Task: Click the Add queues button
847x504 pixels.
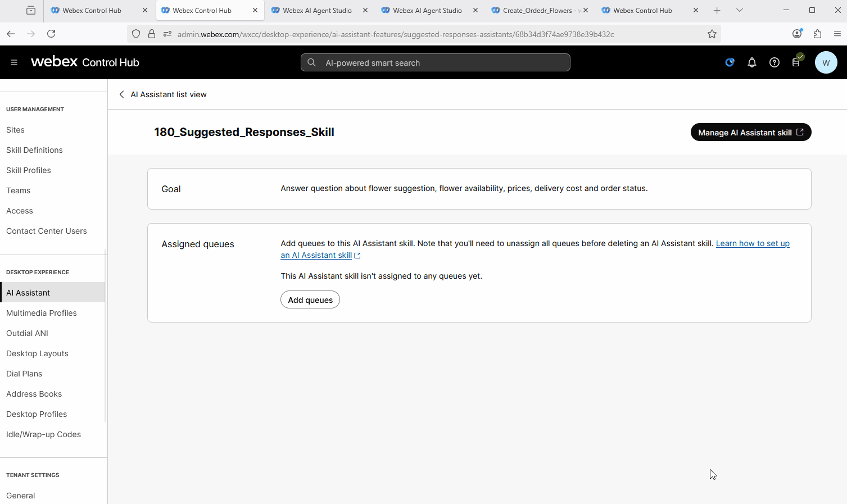Action: (310, 300)
